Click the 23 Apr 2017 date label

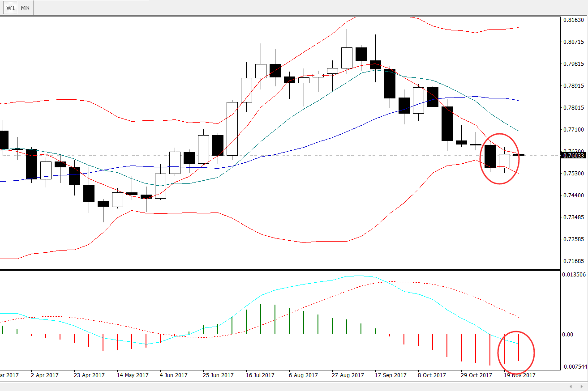88,375
